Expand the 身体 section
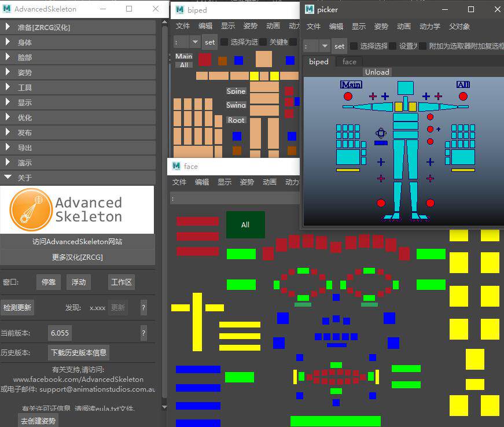The image size is (504, 427). [78, 42]
